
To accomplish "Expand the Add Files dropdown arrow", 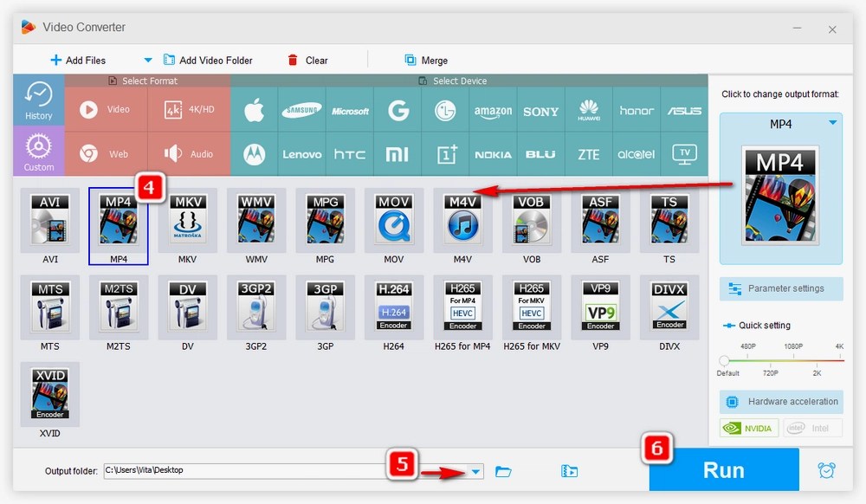I will pyautogui.click(x=147, y=60).
